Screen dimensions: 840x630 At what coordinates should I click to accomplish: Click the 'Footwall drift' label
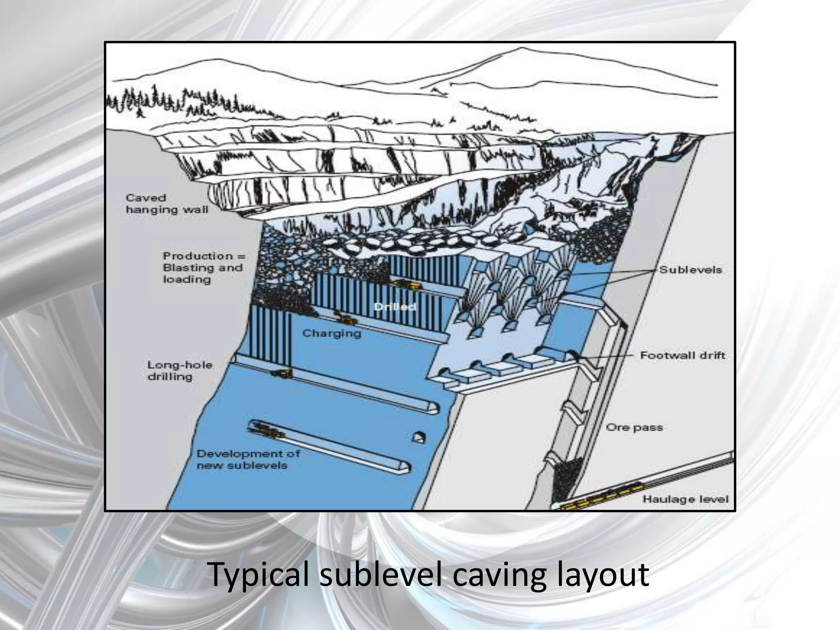point(682,355)
